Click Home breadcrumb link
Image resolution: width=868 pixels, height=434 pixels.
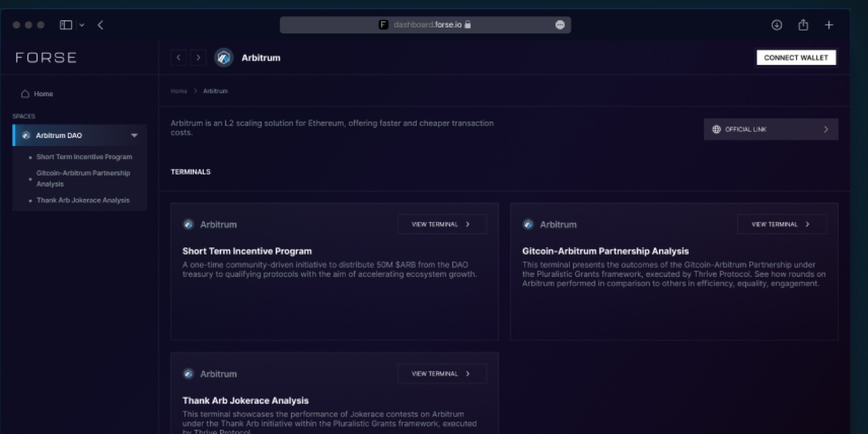179,91
